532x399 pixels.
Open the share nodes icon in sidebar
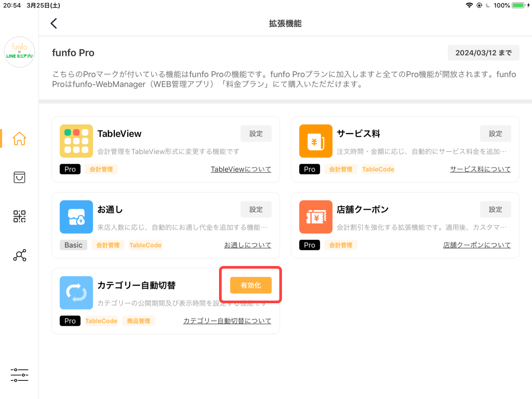20,255
